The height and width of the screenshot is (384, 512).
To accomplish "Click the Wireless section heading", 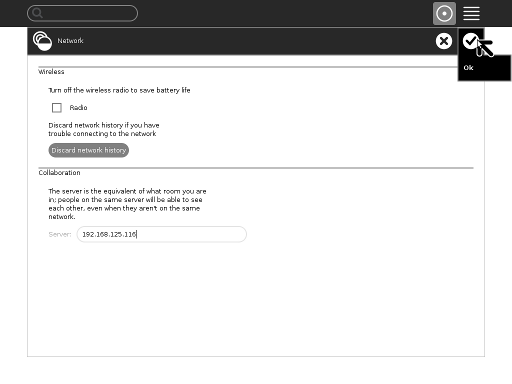I will coord(51,72).
